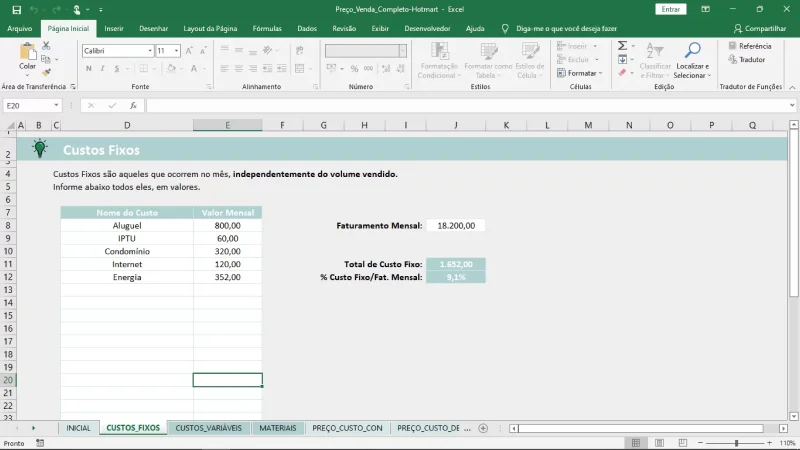
Task: Click the Entrar sign-in button
Action: (670, 9)
